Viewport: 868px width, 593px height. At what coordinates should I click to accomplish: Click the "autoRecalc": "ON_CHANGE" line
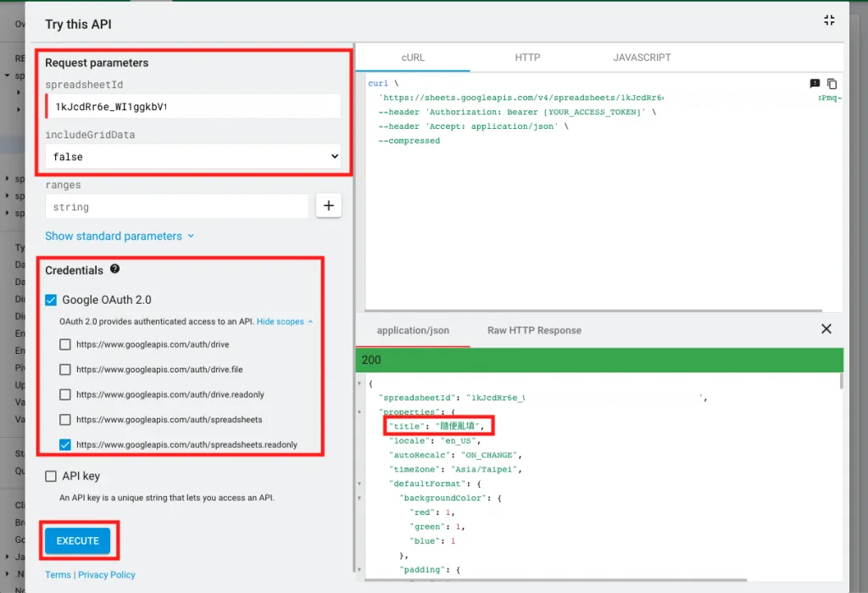pyautogui.click(x=455, y=455)
